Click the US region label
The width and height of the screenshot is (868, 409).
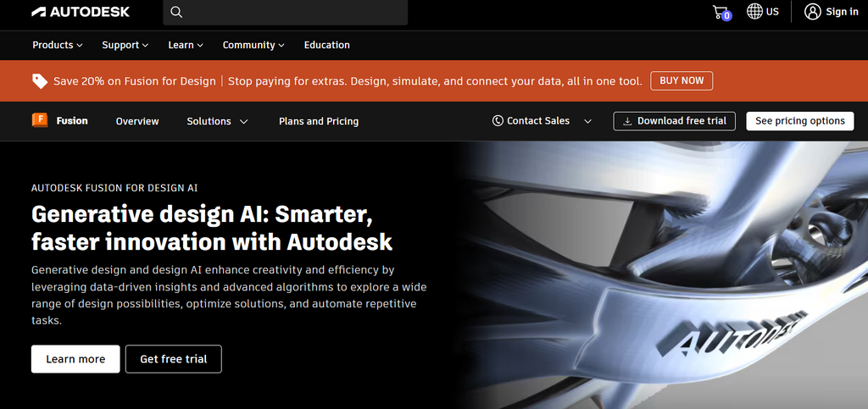tap(772, 12)
